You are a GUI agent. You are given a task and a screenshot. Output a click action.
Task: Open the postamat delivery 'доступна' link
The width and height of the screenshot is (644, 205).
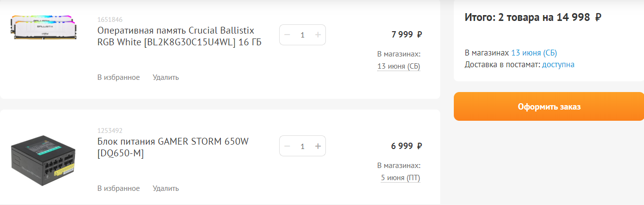(x=558, y=64)
